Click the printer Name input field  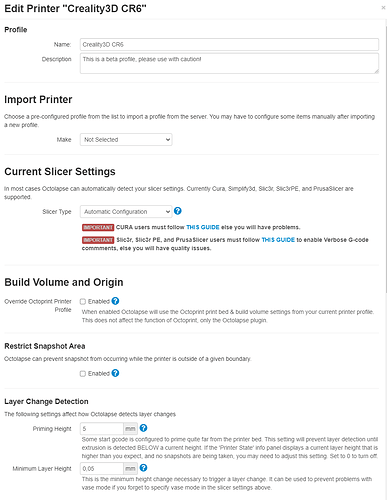pos(229,45)
